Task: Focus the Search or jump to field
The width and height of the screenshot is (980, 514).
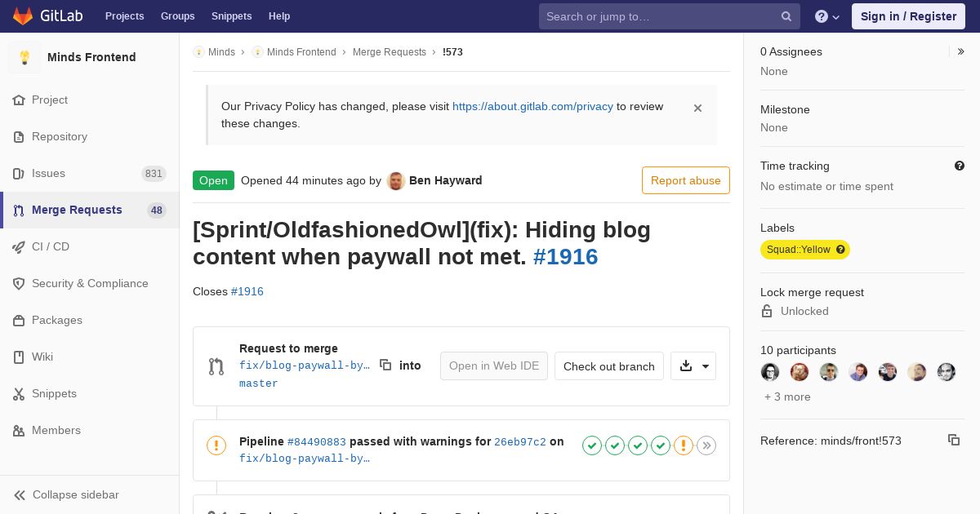Action: [670, 16]
